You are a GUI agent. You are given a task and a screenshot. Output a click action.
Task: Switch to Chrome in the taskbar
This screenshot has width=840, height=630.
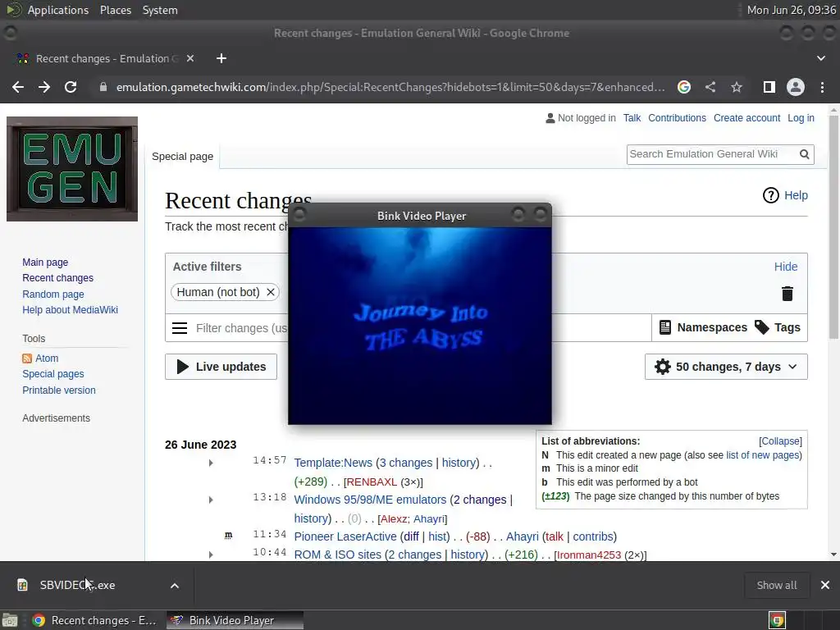pos(95,620)
